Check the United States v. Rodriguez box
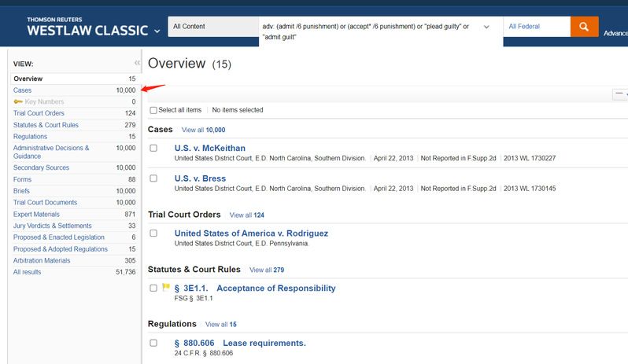Image resolution: width=628 pixels, height=364 pixels. point(153,233)
